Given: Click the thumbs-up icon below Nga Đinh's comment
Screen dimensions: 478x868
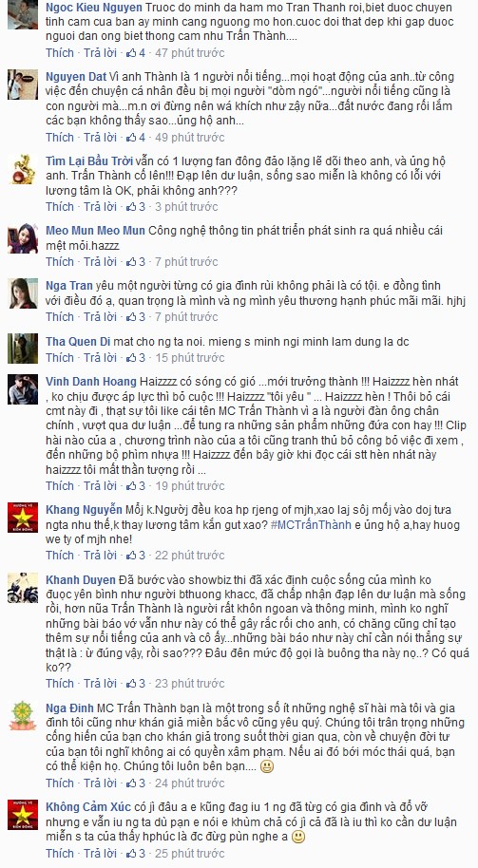Looking at the screenshot, I should pyautogui.click(x=132, y=783).
